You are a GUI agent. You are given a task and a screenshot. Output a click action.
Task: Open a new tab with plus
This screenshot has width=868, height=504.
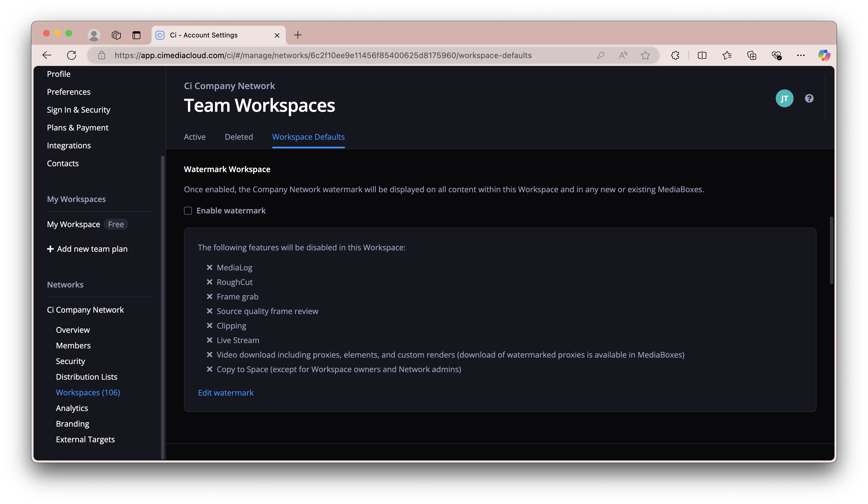298,35
